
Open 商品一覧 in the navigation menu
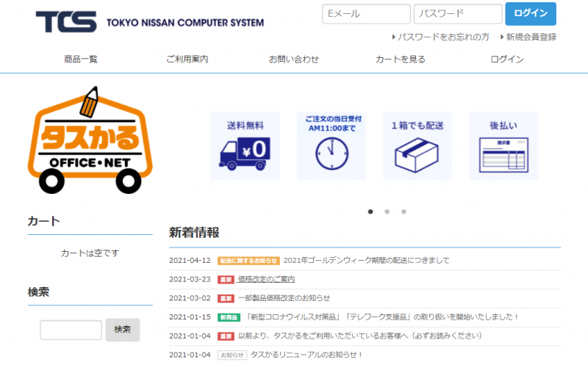[x=81, y=59]
